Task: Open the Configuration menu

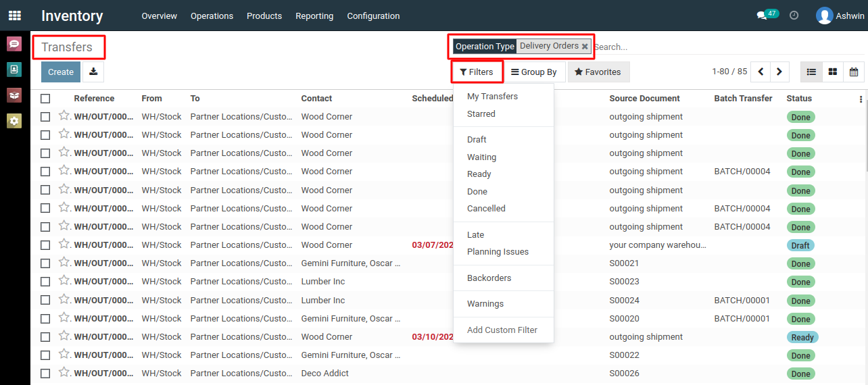Action: [373, 16]
